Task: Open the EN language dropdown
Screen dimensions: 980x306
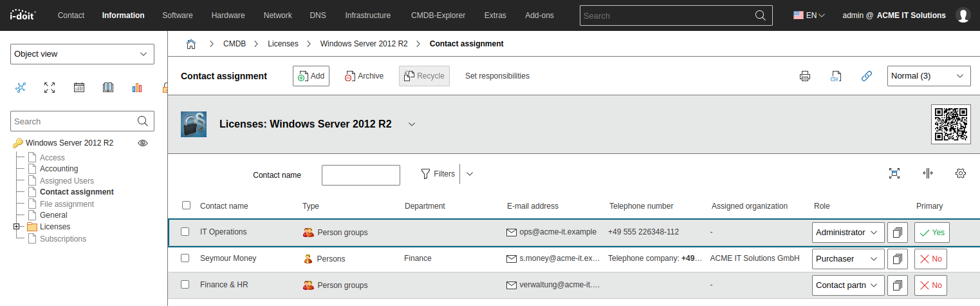Action: 809,15
